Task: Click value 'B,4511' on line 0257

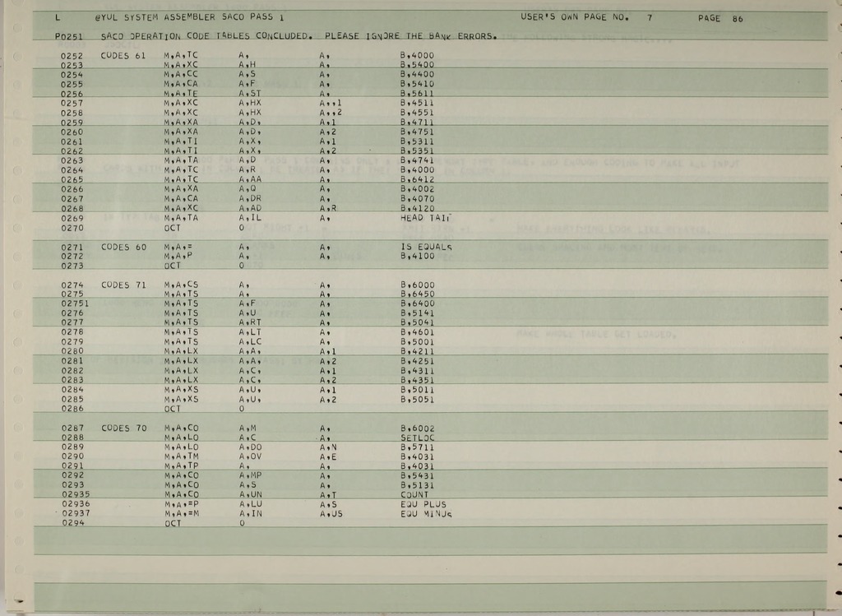Action: tap(417, 103)
